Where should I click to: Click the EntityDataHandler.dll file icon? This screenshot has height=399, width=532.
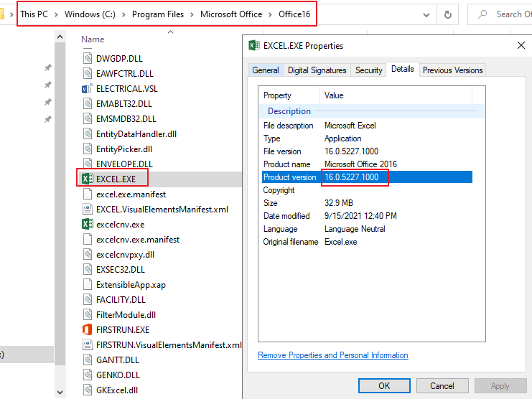(88, 133)
